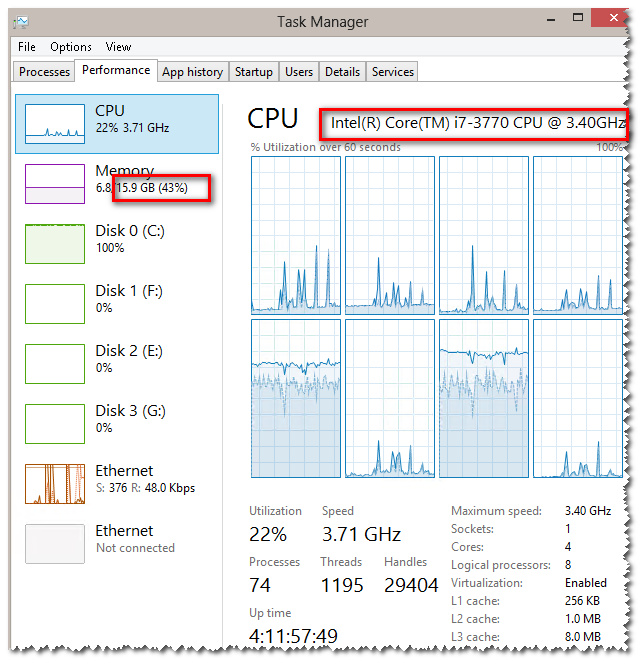This screenshot has width=644, height=665.
Task: Click the top-right logical processor graph
Action: tap(578, 235)
